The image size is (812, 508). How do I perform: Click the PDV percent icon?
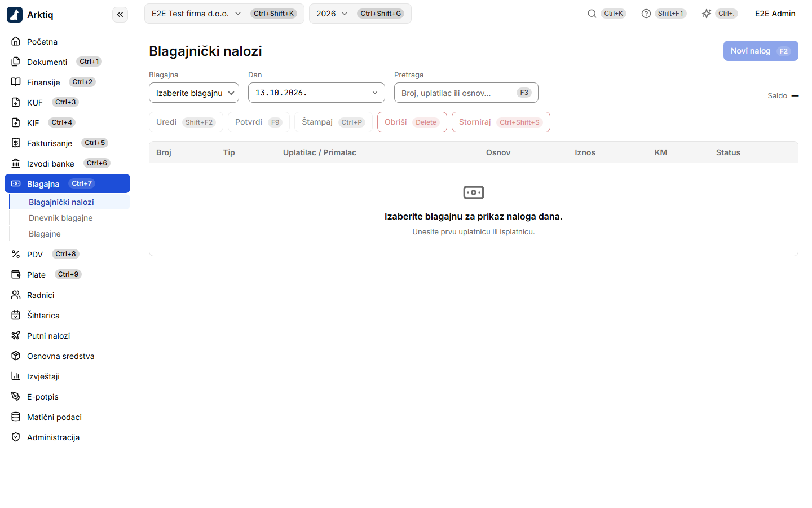coord(16,254)
